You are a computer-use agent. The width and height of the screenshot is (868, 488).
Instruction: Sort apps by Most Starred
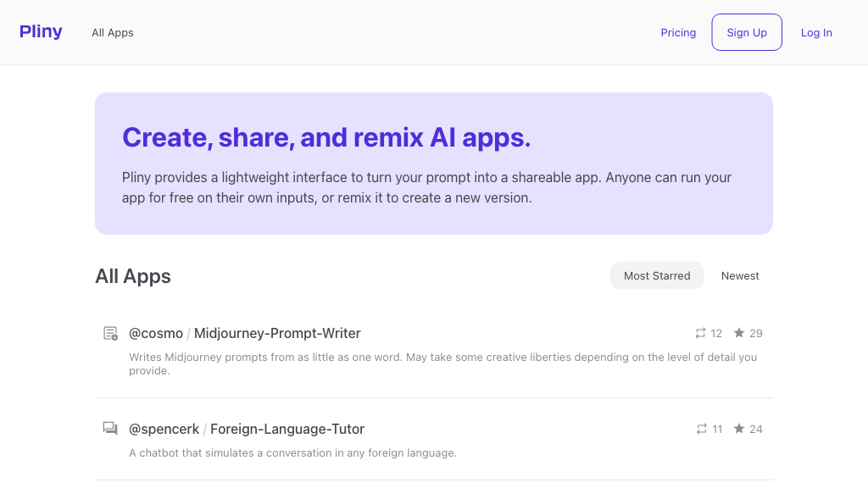point(657,275)
